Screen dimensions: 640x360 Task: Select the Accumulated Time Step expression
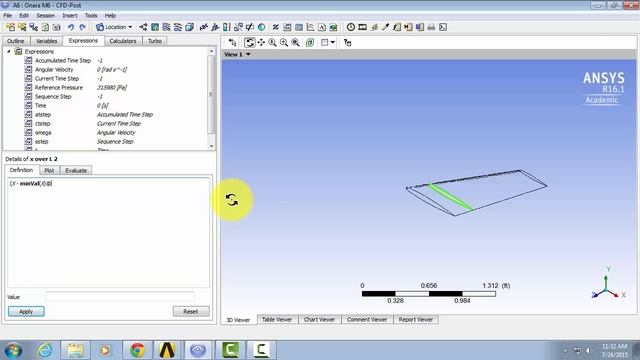[63, 60]
